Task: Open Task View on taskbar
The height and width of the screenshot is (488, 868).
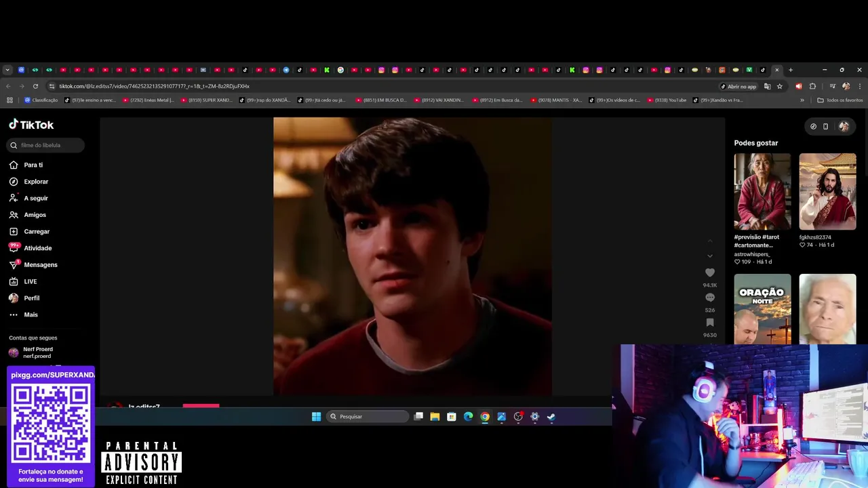Action: tap(418, 417)
